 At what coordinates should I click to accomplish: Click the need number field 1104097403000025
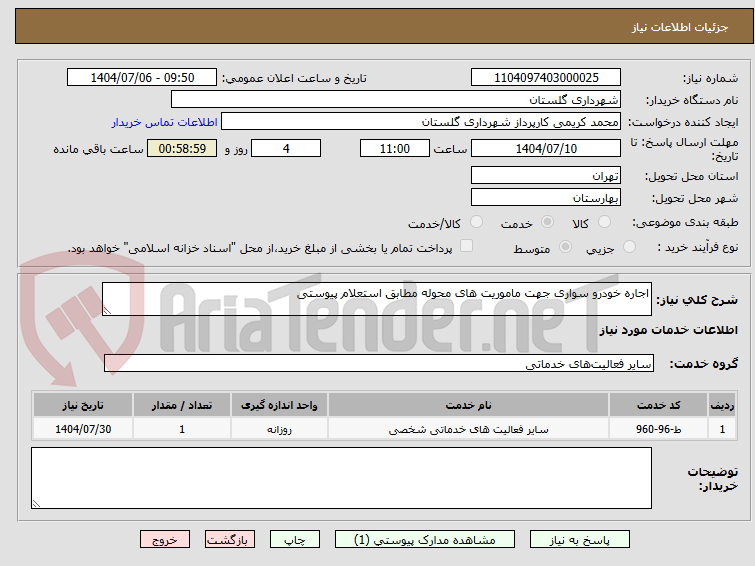(x=546, y=78)
